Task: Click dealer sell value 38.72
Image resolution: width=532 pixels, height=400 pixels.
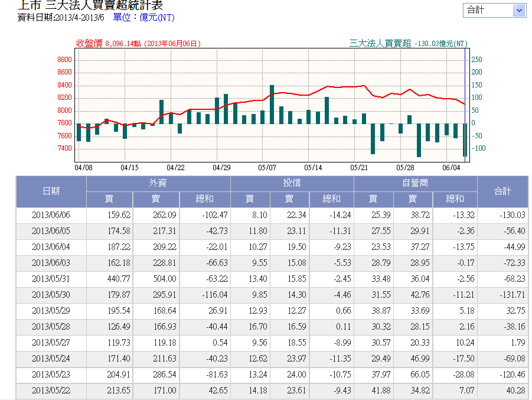Action: pyautogui.click(x=420, y=215)
